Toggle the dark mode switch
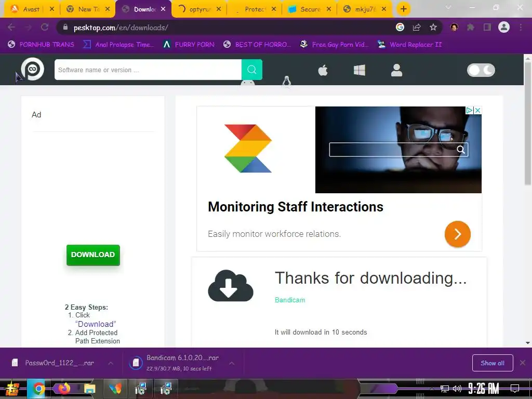 (481, 70)
